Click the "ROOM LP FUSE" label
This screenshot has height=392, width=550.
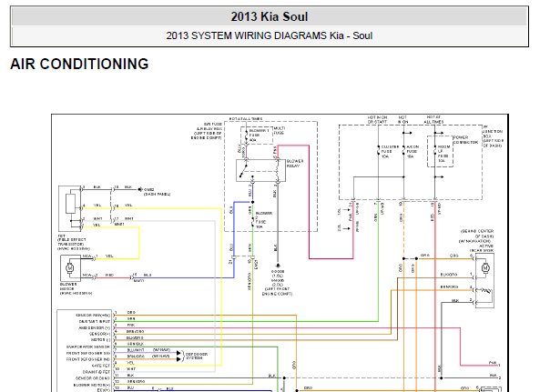pos(443,154)
